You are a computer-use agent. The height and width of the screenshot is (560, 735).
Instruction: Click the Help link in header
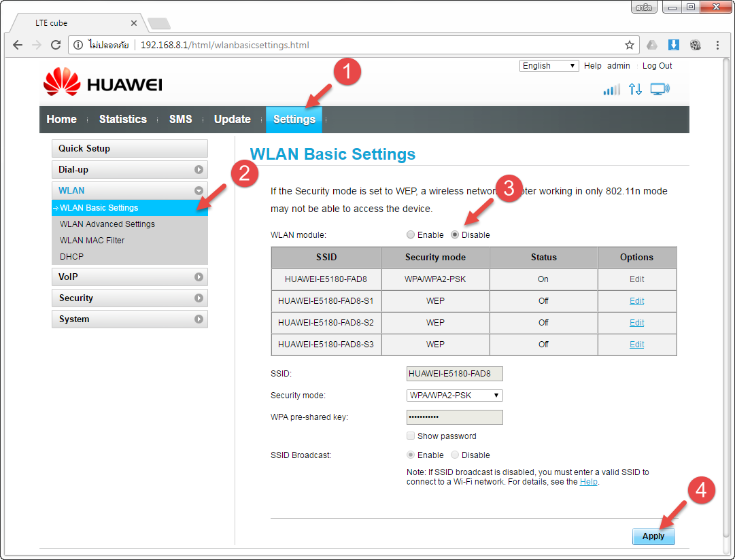(x=592, y=66)
